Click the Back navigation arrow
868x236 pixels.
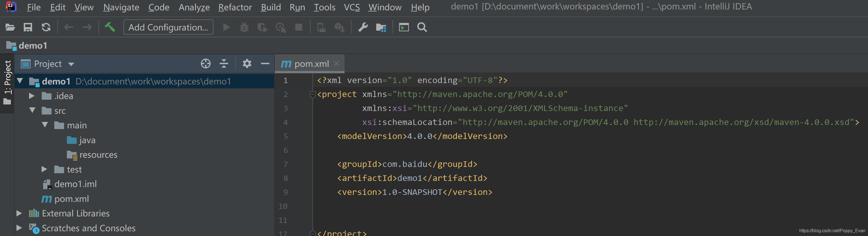coord(69,27)
